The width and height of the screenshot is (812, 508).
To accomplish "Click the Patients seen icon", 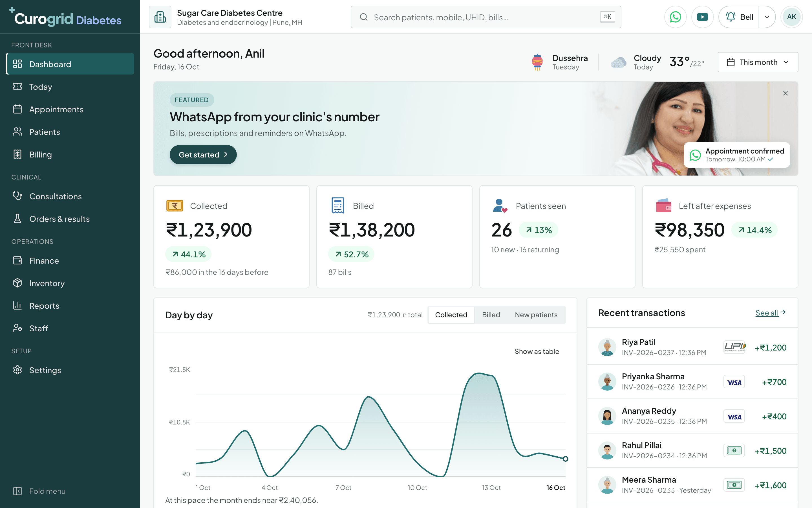I will click(500, 206).
